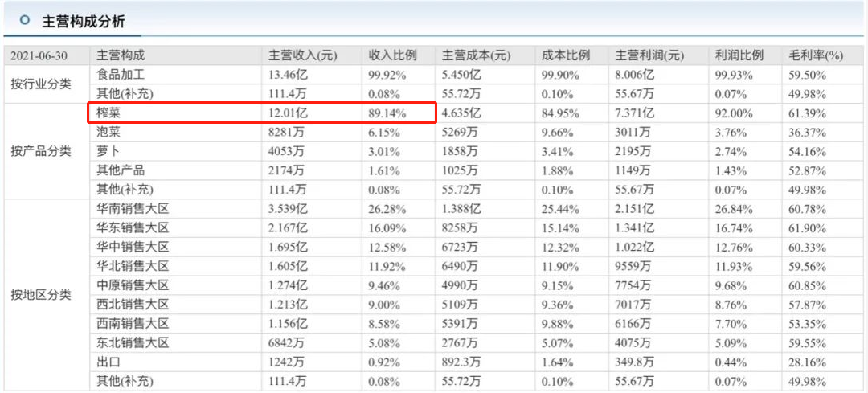Click the 12.01亿 revenue value for 榨菜
868x393 pixels.
click(287, 113)
